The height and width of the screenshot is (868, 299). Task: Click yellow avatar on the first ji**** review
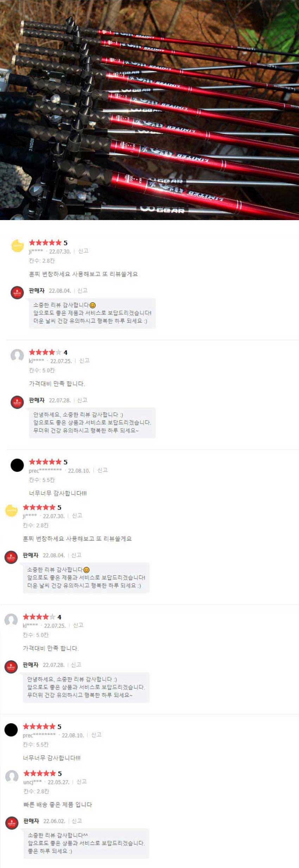click(x=17, y=245)
